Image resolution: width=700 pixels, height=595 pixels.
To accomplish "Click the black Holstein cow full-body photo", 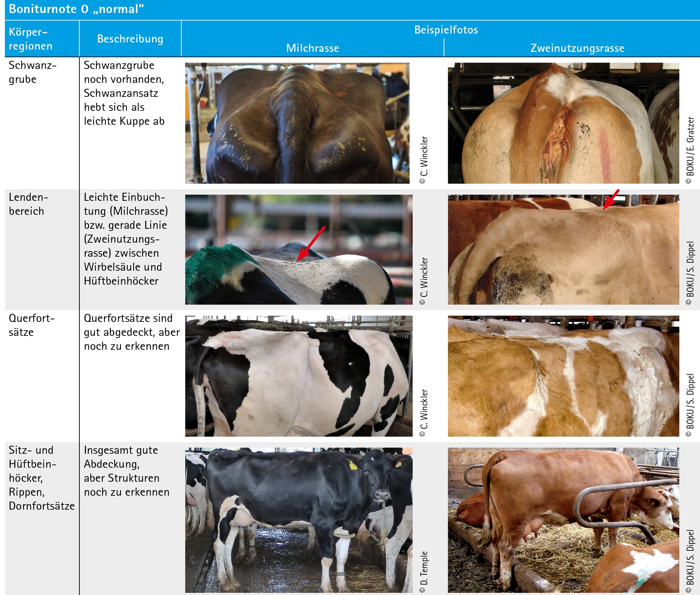I will point(299,520).
